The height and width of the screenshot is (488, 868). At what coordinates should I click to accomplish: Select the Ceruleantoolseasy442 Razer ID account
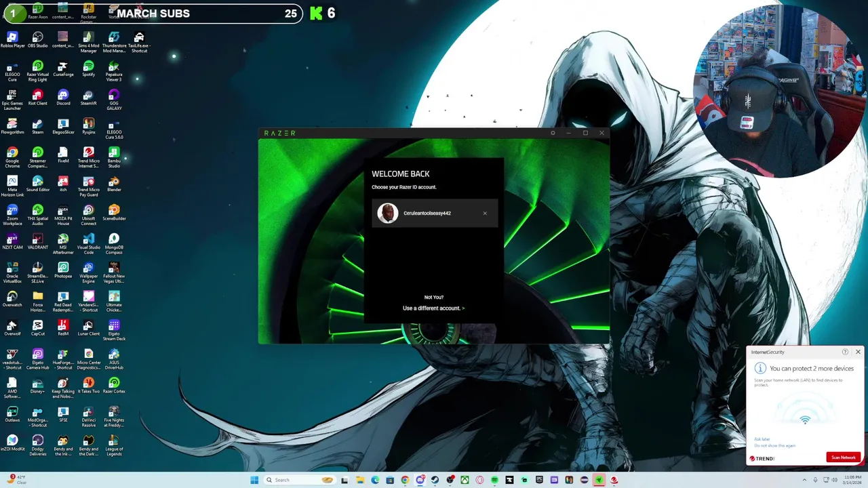435,213
